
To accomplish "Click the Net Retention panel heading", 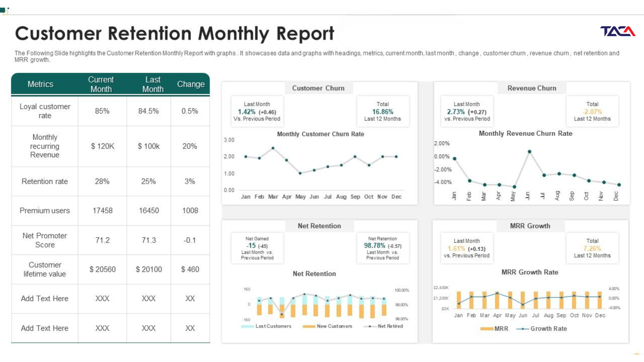I will tap(319, 226).
